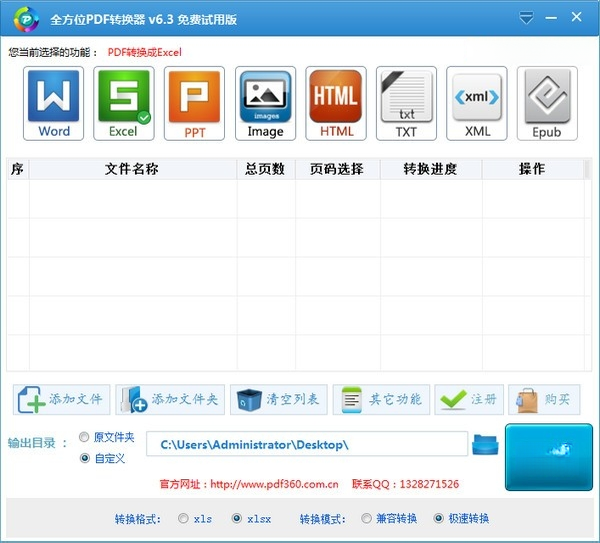Click the 清空列表 button
The image size is (600, 543).
click(279, 400)
